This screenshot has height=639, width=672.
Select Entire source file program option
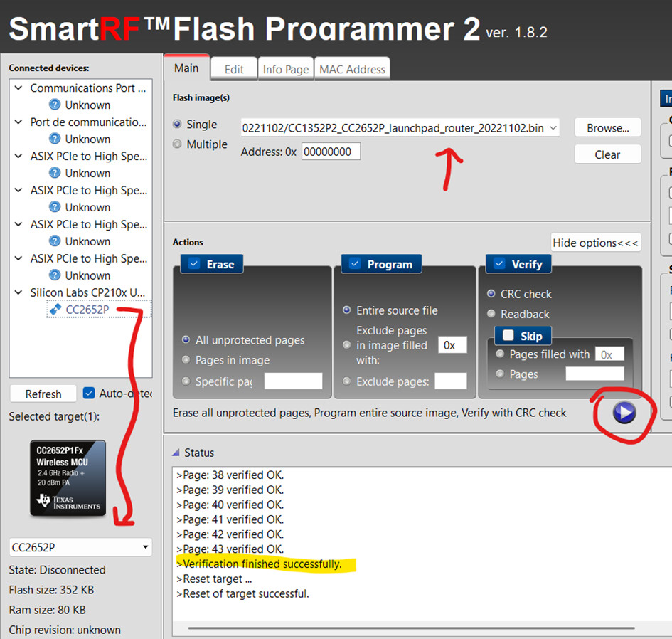point(347,310)
